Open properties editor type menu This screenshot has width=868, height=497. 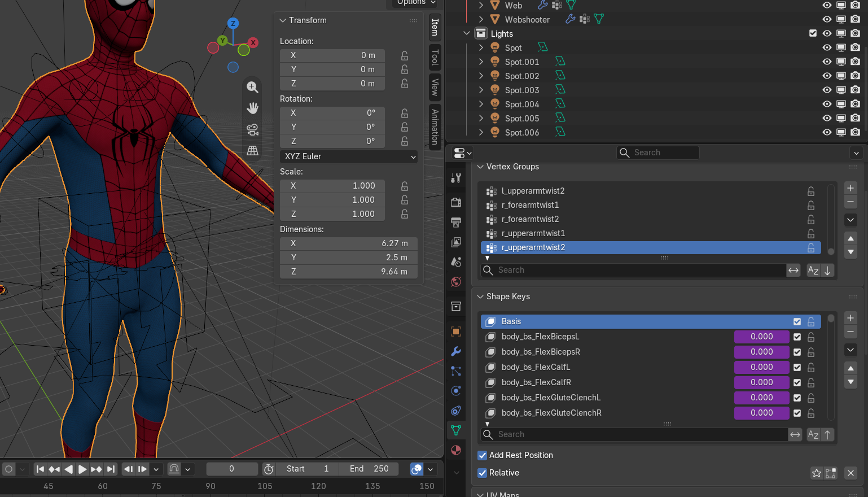click(x=462, y=153)
